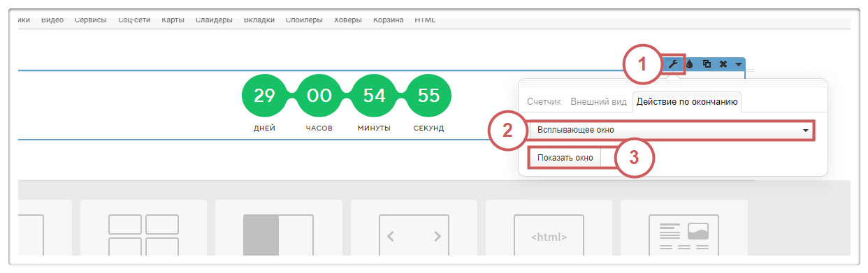Open the Сервисы widgets menu
Screen dimensions: 868x273
pyautogui.click(x=91, y=20)
